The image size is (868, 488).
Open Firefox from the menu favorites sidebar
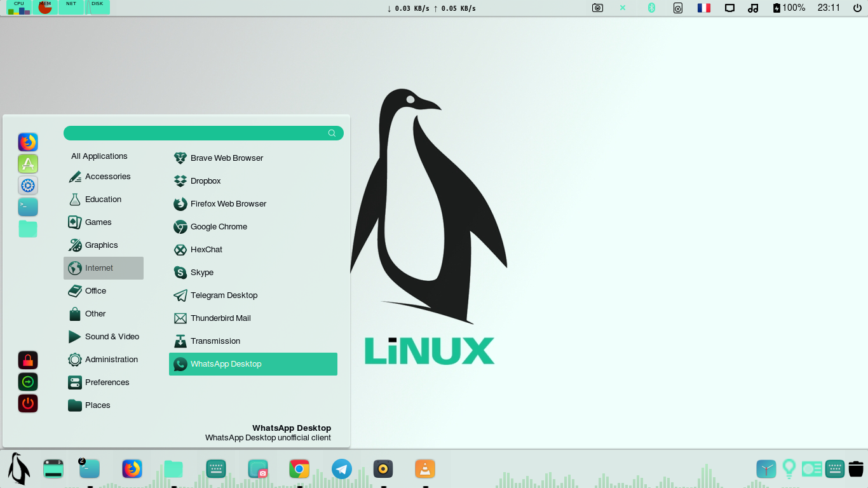[x=28, y=142]
